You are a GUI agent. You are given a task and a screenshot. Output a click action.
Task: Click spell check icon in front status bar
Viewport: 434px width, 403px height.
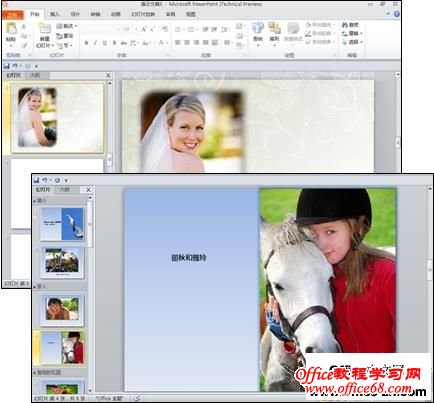coord(136,398)
